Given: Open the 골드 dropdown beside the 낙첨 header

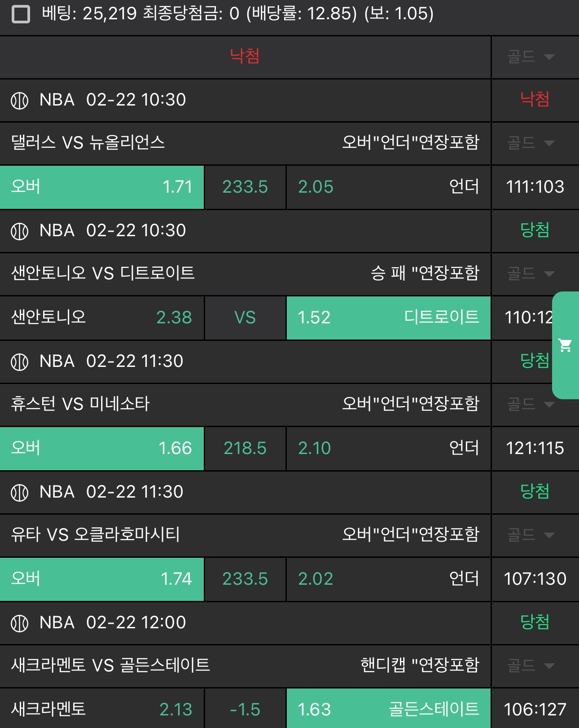Looking at the screenshot, I should click(x=531, y=57).
